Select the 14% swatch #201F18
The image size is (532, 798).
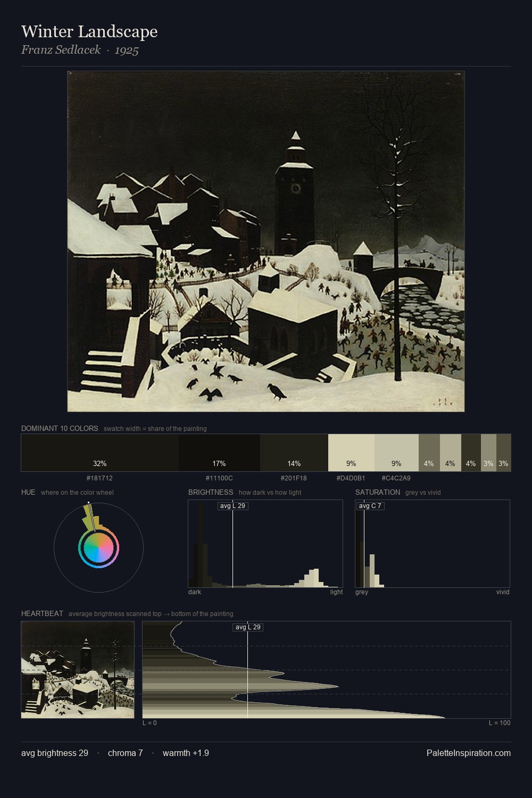tap(294, 453)
